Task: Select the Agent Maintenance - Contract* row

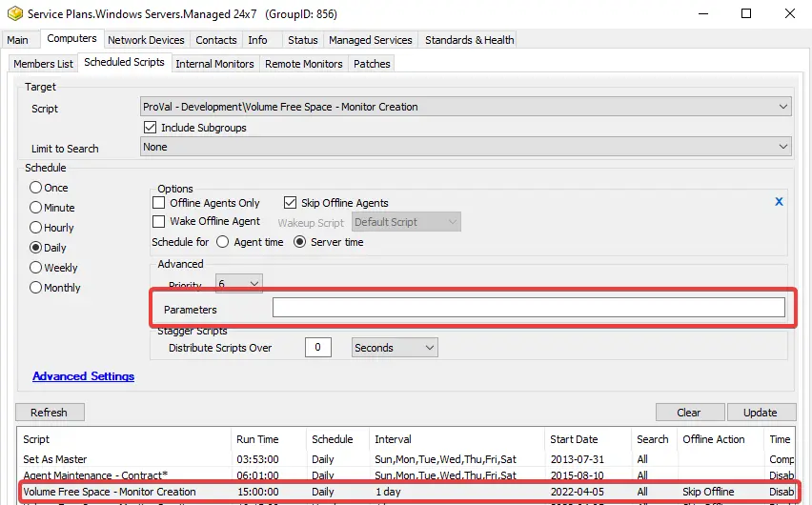Action: click(x=406, y=475)
